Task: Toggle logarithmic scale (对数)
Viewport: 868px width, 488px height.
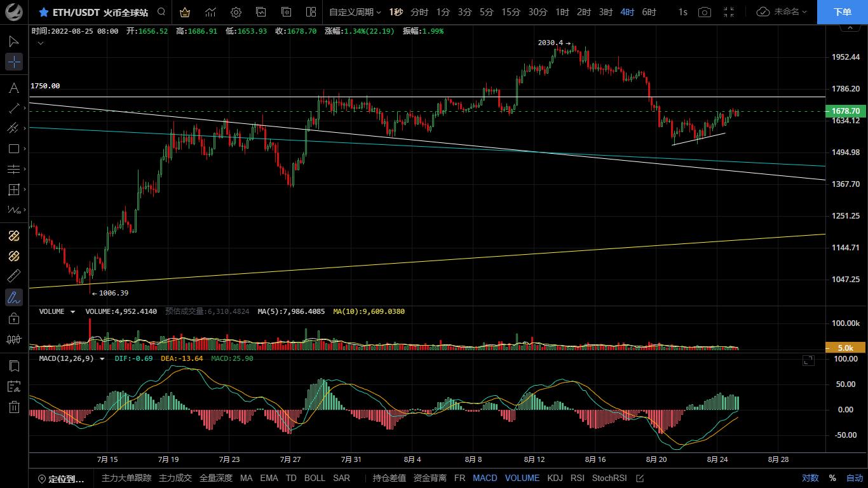Action: [810, 478]
